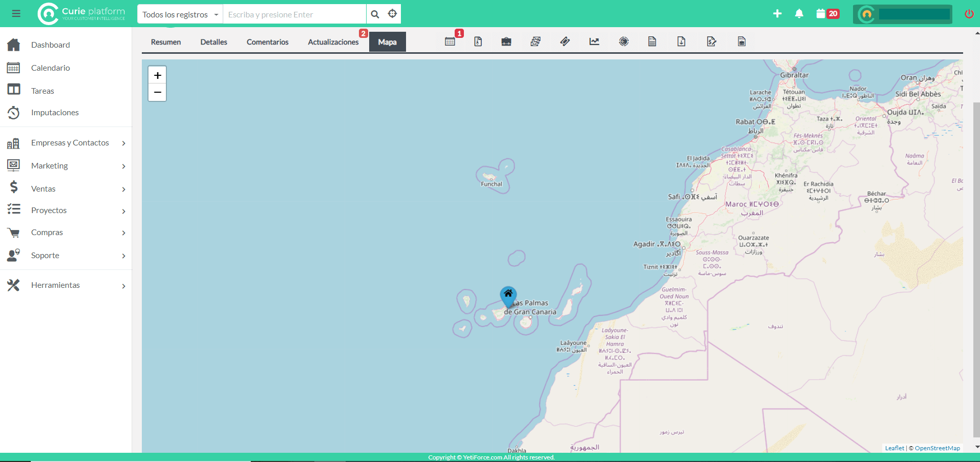Toggle the hamburger sidebar menu
The height and width of the screenshot is (462, 980).
[x=16, y=14]
